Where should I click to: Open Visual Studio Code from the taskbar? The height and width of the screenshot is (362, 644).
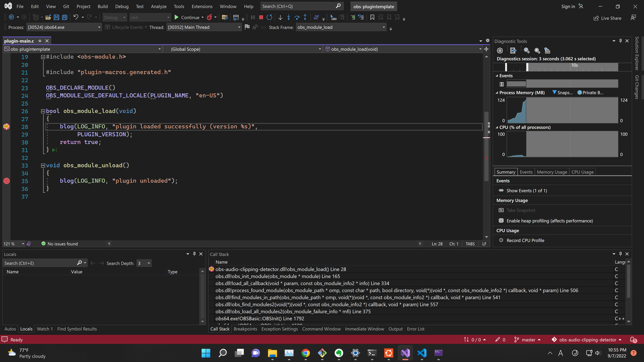tap(422, 353)
